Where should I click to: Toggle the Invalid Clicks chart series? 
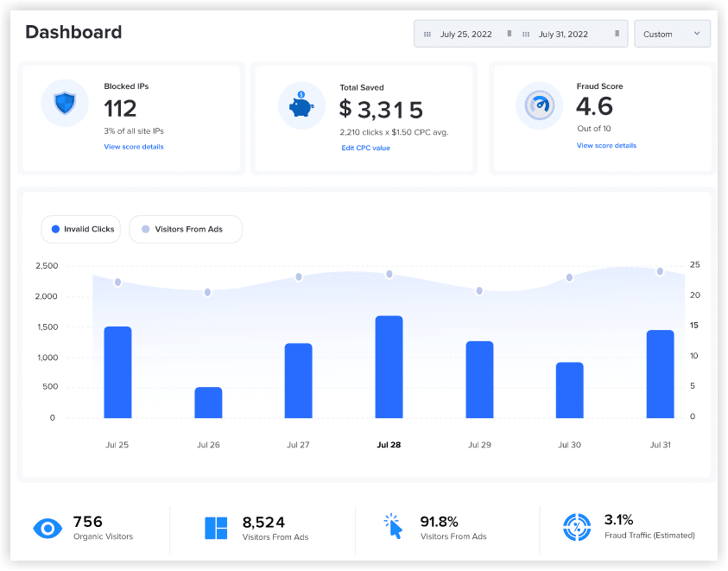point(83,229)
